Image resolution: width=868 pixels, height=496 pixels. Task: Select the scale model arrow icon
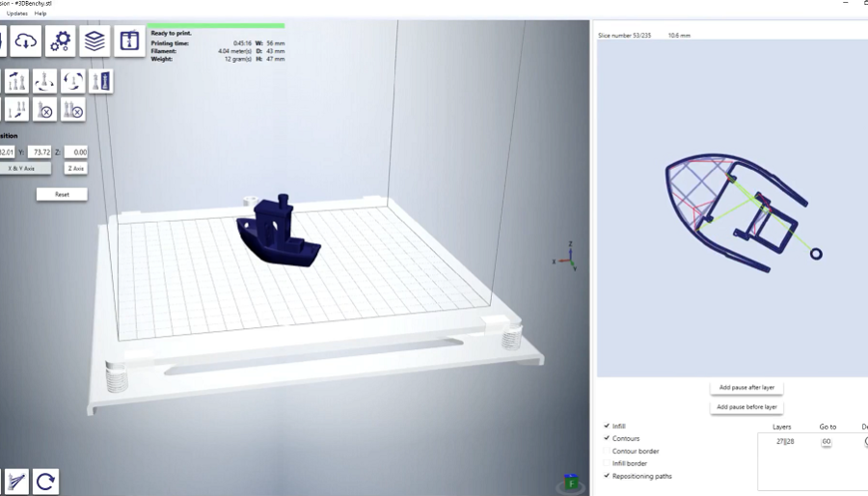pyautogui.click(x=16, y=110)
